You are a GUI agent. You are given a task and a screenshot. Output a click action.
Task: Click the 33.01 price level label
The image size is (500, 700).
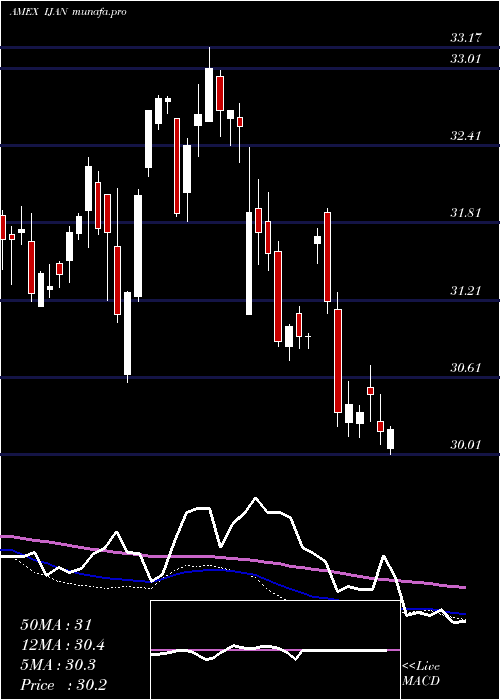(465, 58)
